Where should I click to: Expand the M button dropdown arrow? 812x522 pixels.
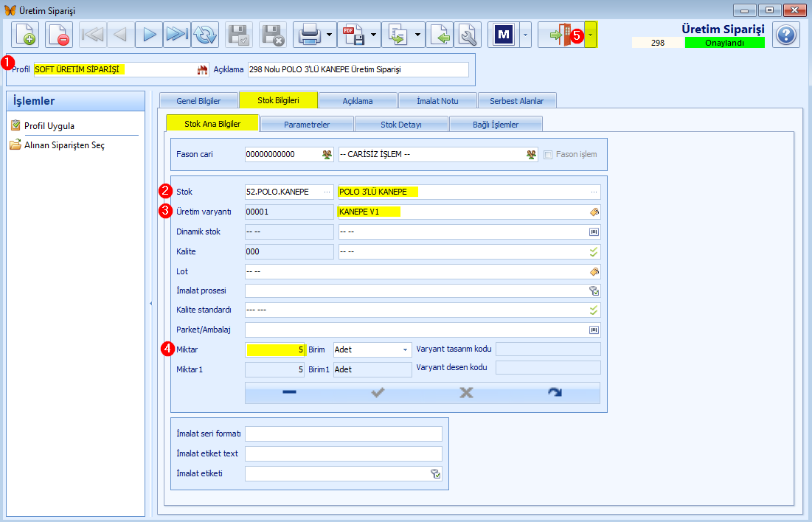click(x=525, y=35)
